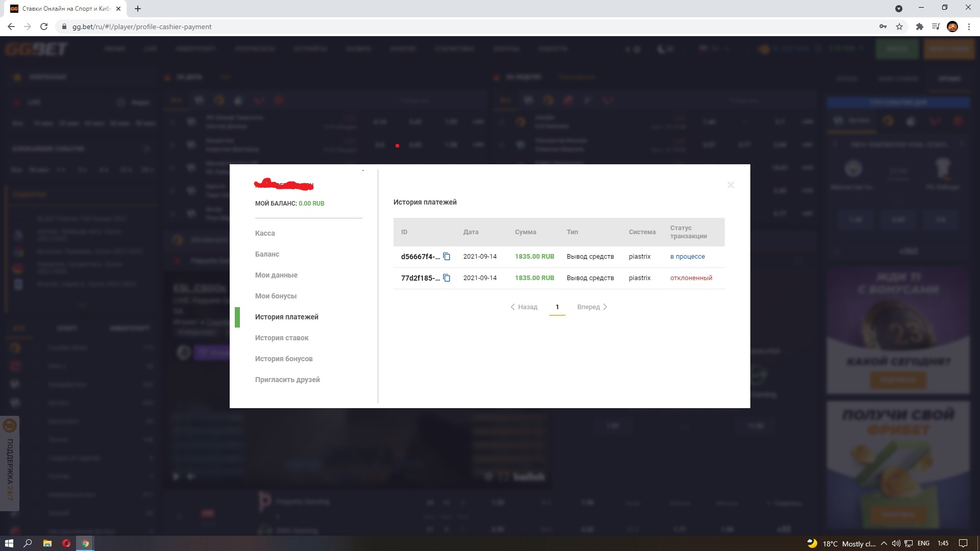The width and height of the screenshot is (980, 551).
Task: Open the notification center
Action: (963, 543)
